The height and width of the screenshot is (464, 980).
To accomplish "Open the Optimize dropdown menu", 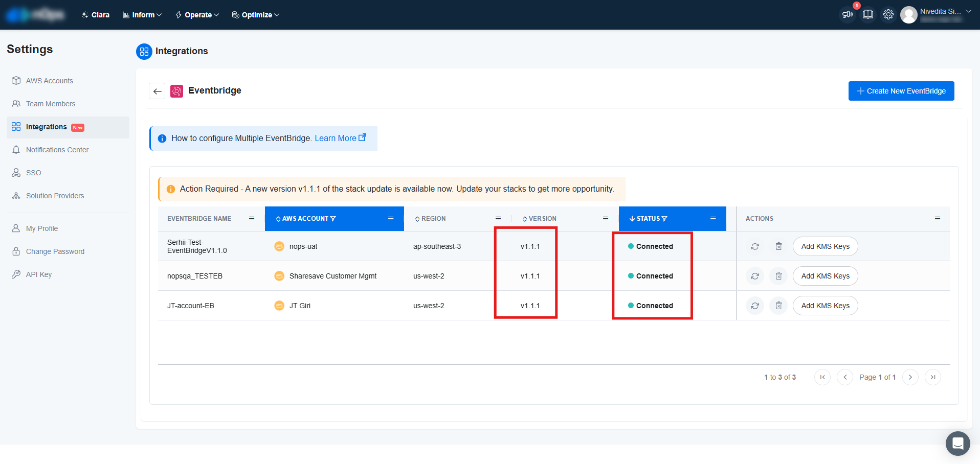I will pyautogui.click(x=256, y=15).
